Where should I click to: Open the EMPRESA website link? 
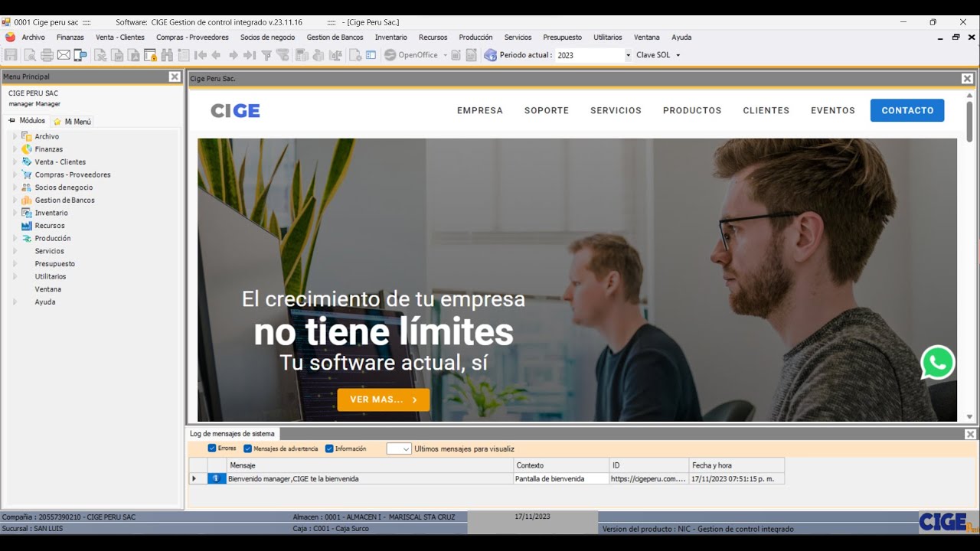[480, 110]
